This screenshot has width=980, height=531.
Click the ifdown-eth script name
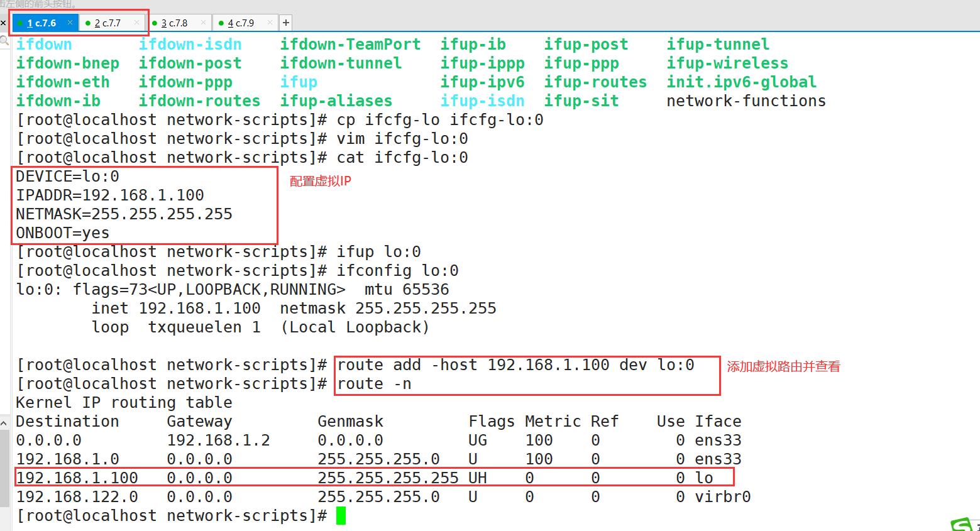[63, 82]
